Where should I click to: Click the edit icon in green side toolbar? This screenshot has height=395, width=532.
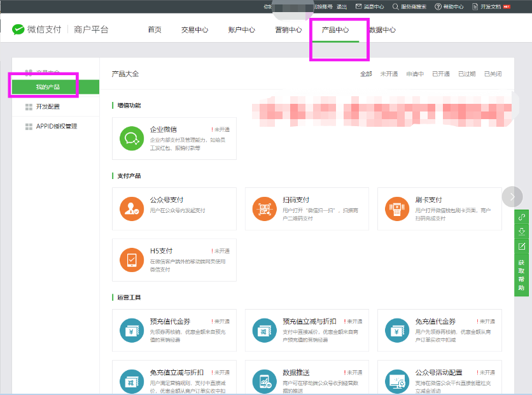[x=521, y=247]
